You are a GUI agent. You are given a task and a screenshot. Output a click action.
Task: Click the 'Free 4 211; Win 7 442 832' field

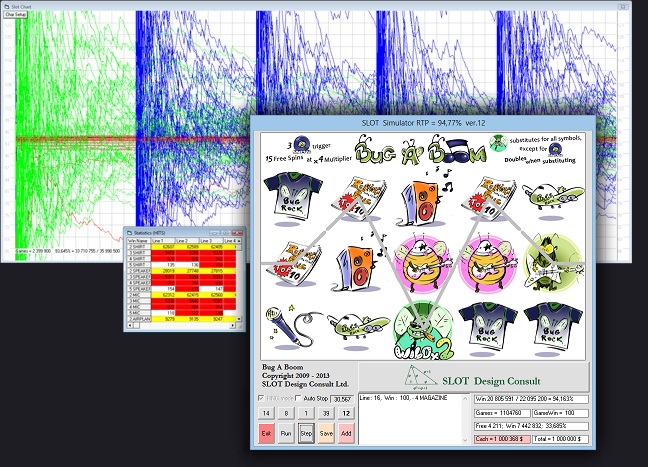pyautogui.click(x=531, y=426)
